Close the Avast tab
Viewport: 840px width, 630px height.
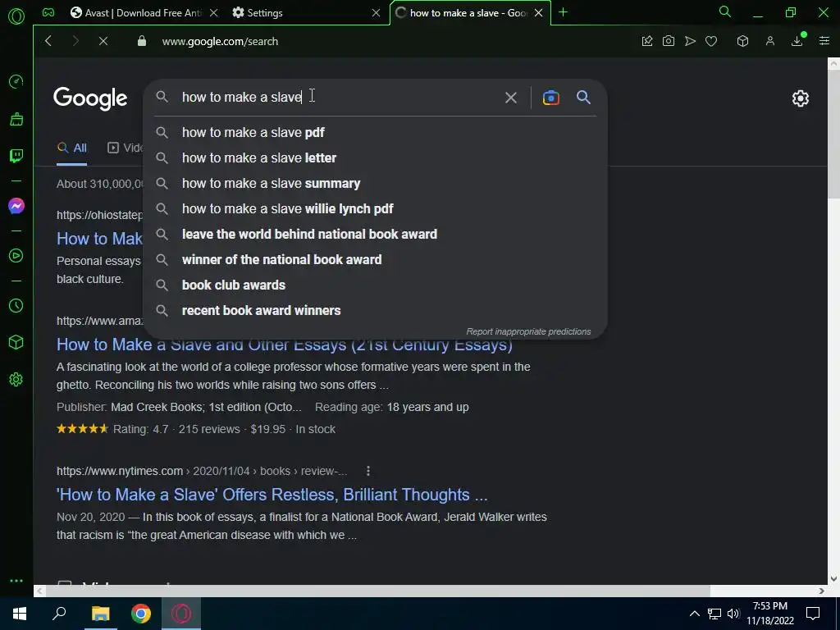tap(214, 13)
